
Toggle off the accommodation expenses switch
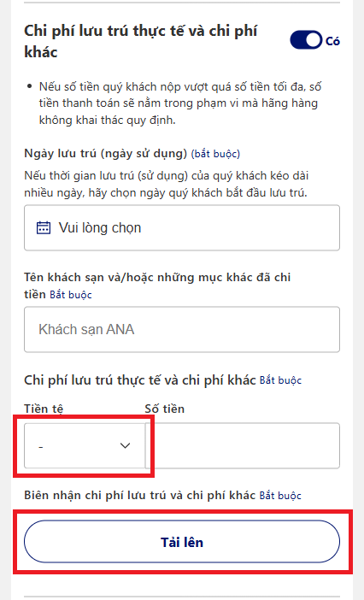click(306, 40)
